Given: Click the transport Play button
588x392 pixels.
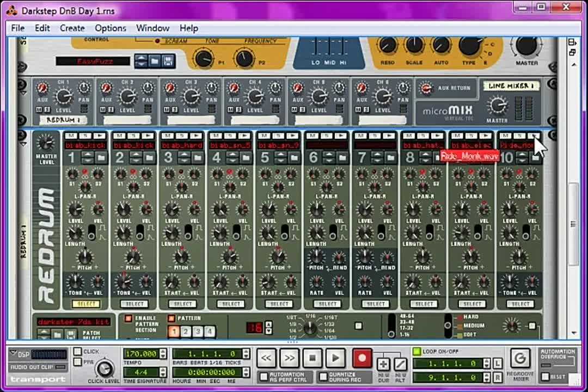Looking at the screenshot, I should tap(335, 358).
